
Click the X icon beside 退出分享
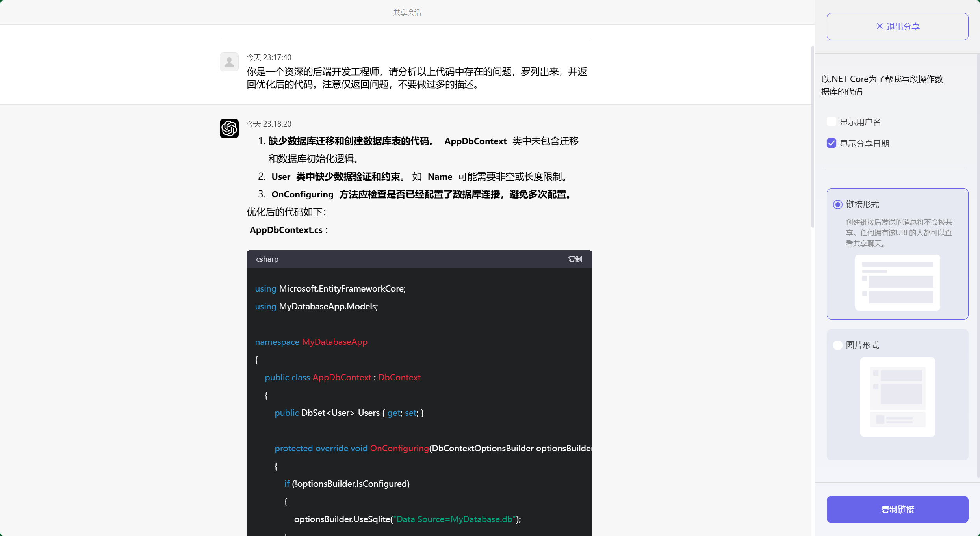(880, 26)
